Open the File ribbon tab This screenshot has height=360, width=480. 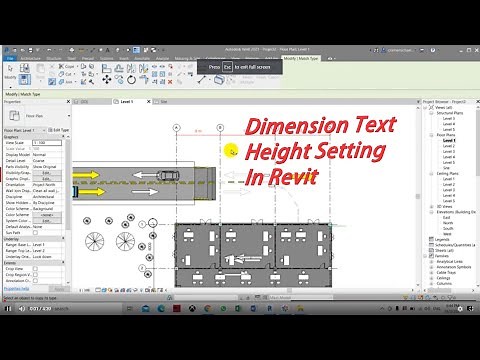[10, 58]
